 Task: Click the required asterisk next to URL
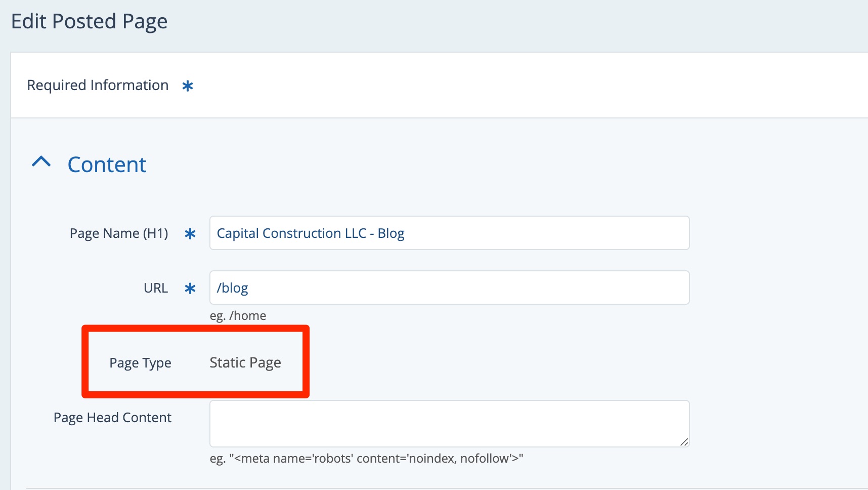click(x=190, y=289)
